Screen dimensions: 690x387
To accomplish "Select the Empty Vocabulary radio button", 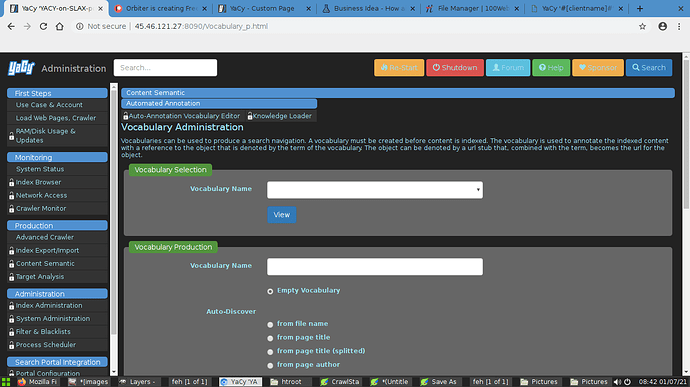I will coord(270,291).
